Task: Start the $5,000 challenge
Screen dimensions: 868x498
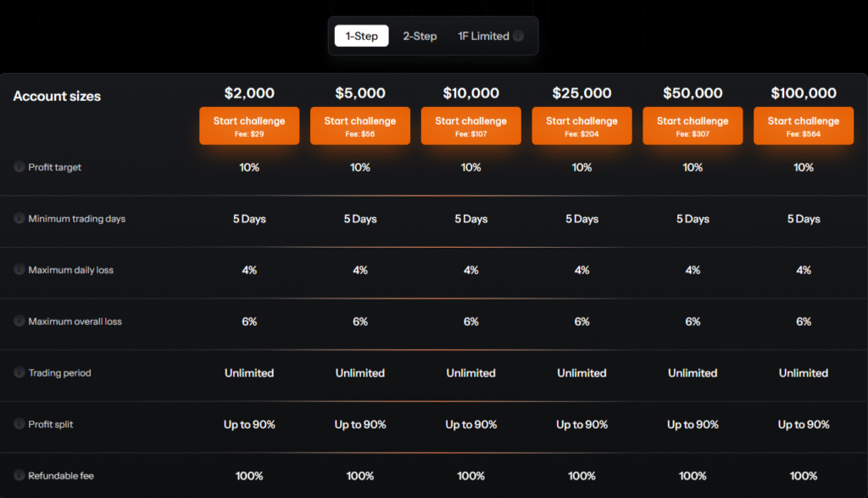Action: [359, 126]
